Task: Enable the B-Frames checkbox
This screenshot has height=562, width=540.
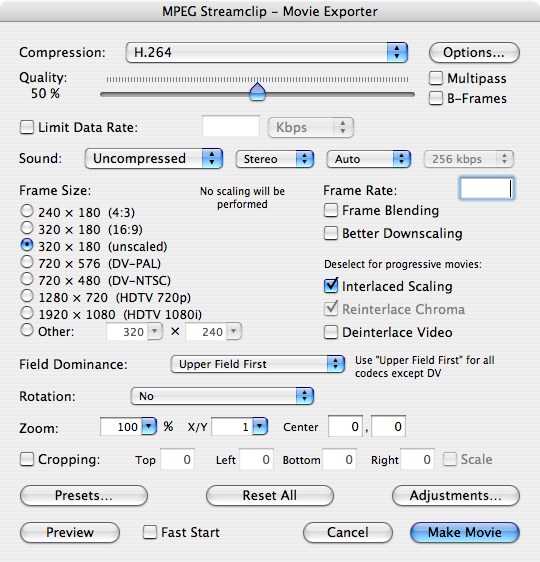Action: click(x=436, y=98)
